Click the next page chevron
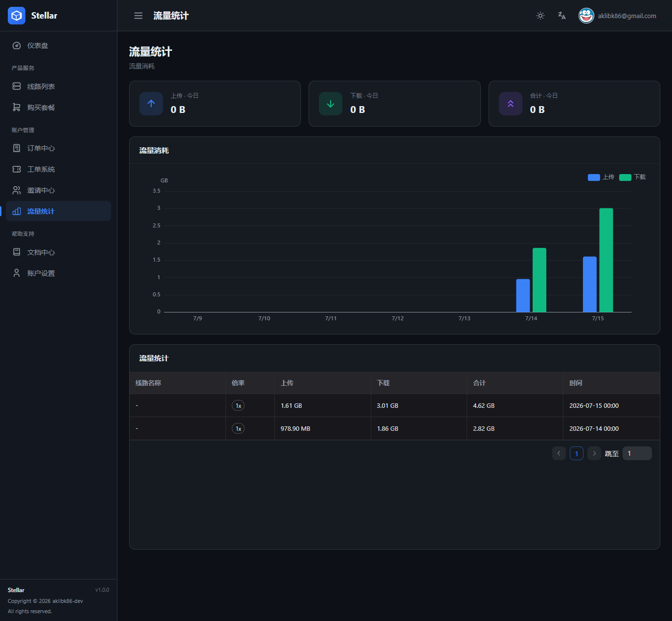 click(594, 453)
